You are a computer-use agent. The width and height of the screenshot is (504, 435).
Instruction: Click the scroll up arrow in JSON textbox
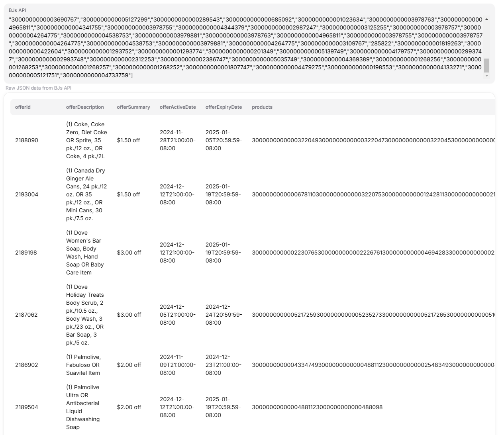486,19
